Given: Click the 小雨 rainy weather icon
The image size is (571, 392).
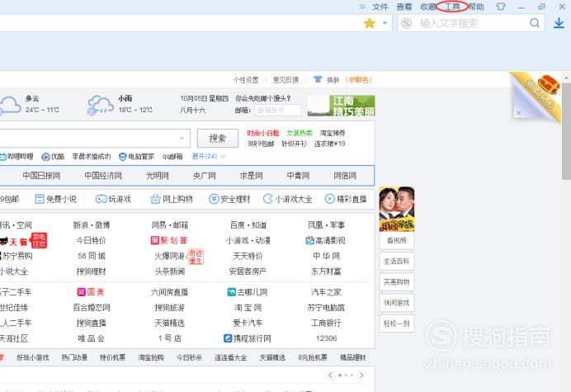Looking at the screenshot, I should point(100,106).
